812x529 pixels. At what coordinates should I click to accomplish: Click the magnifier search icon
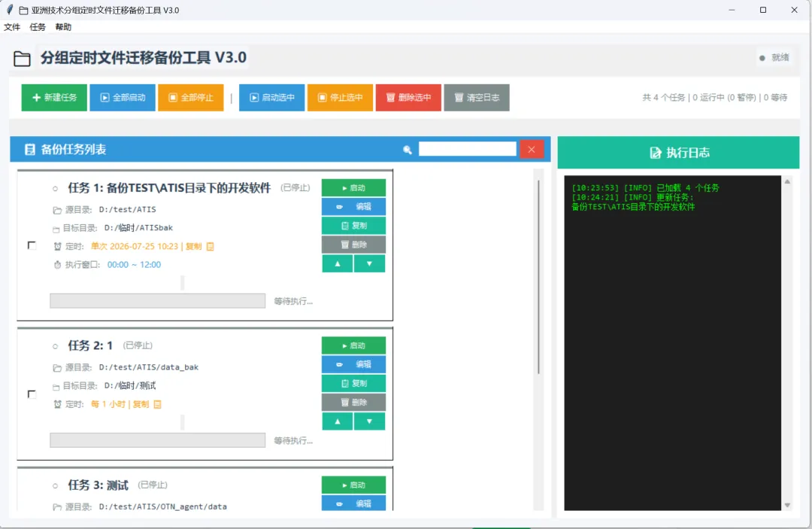pyautogui.click(x=408, y=150)
